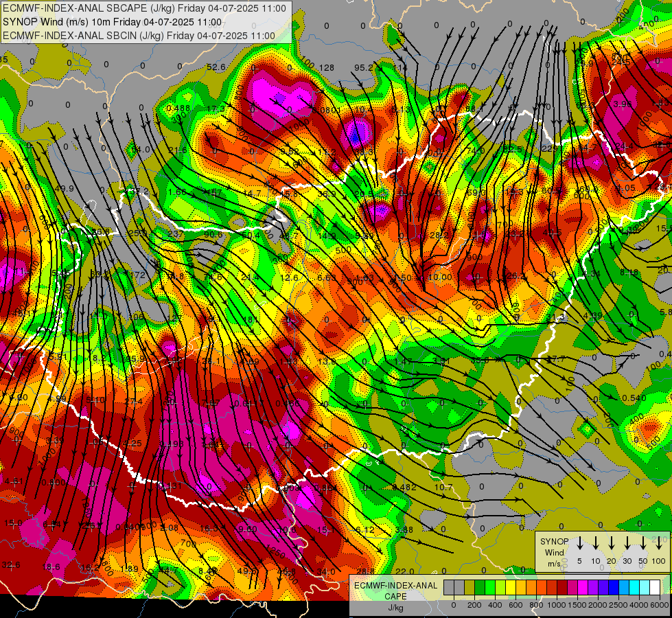Click the map value '32.6'
This screenshot has height=618, width=672.
pos(11,565)
